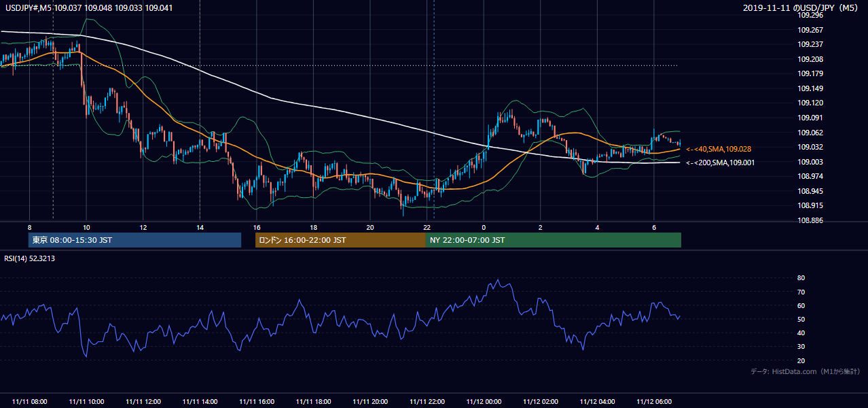Click the 11/12 02:00 time label
Viewport: 868px width, 408px height.
click(541, 402)
